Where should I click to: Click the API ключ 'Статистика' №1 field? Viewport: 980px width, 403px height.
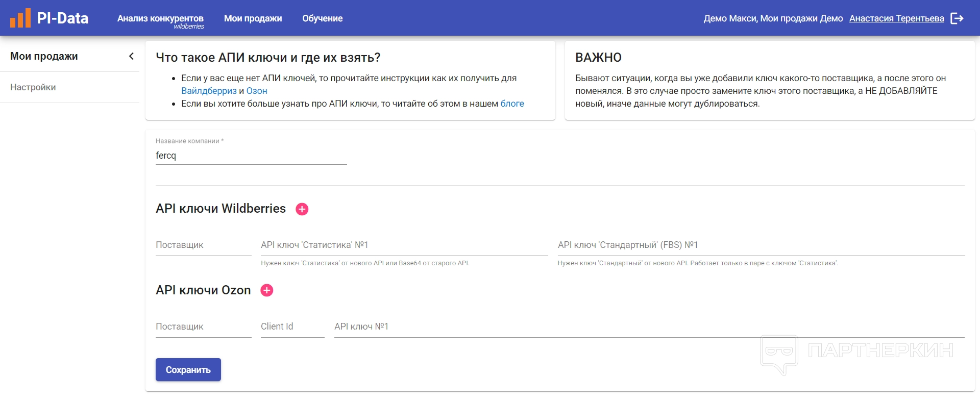click(404, 245)
